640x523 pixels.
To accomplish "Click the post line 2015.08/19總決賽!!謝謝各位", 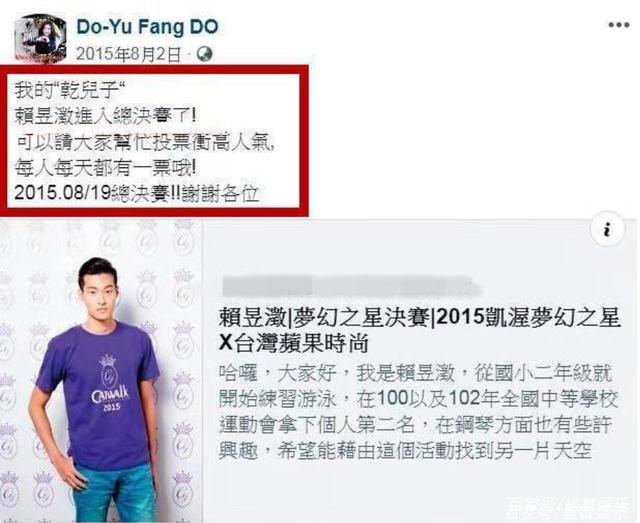I will click(137, 193).
